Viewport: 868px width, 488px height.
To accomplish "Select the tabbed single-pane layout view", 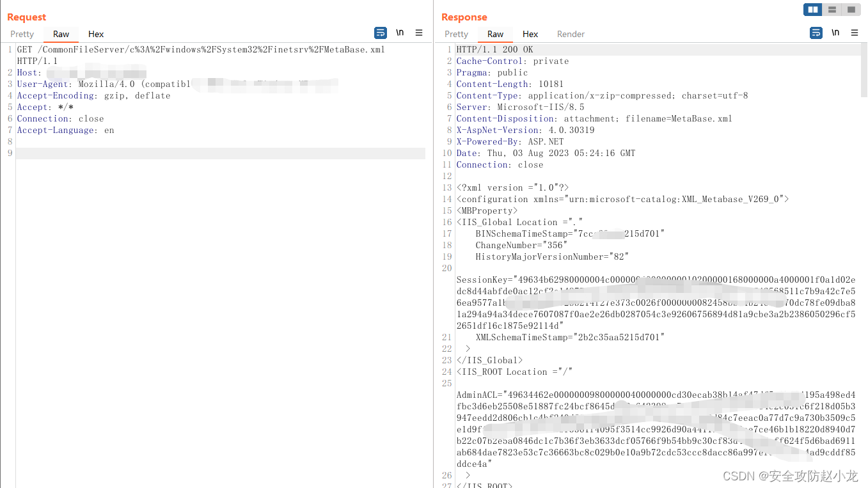I will (x=851, y=10).
